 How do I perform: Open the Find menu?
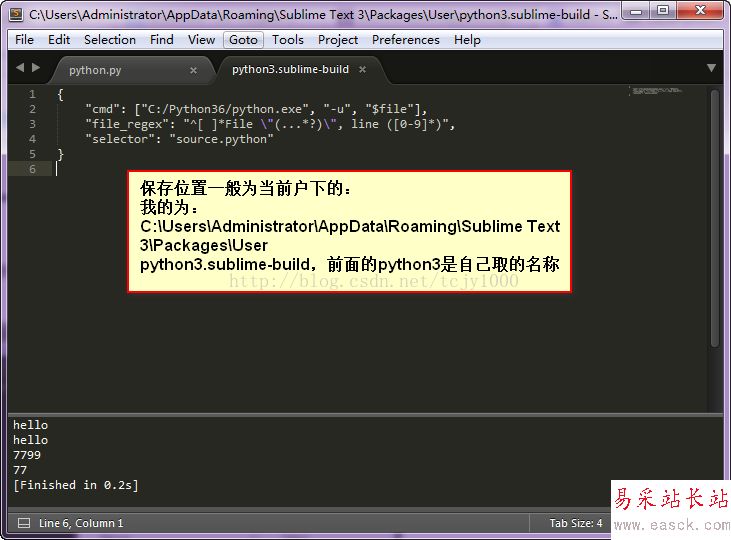point(162,40)
